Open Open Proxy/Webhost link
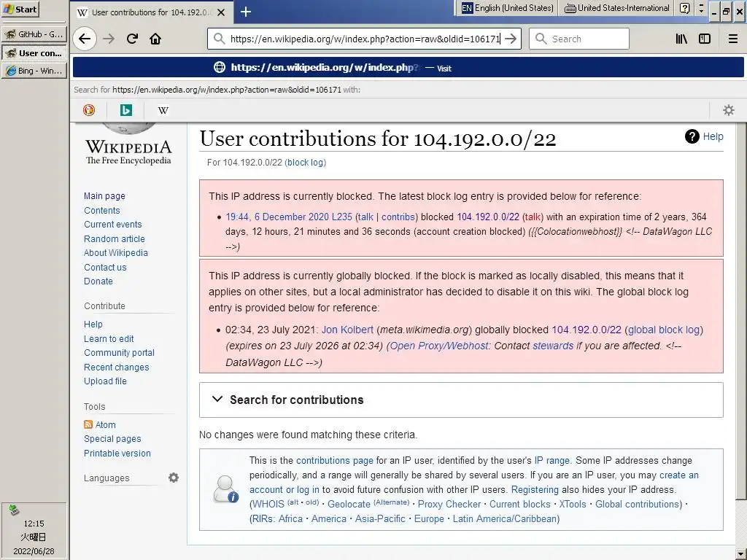 (438, 346)
